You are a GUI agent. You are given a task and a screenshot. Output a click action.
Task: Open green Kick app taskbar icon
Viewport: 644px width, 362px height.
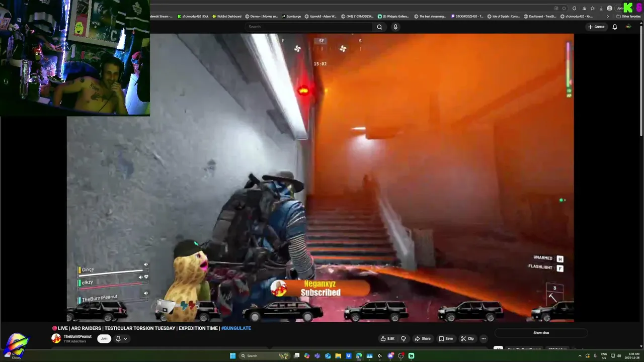point(411,356)
